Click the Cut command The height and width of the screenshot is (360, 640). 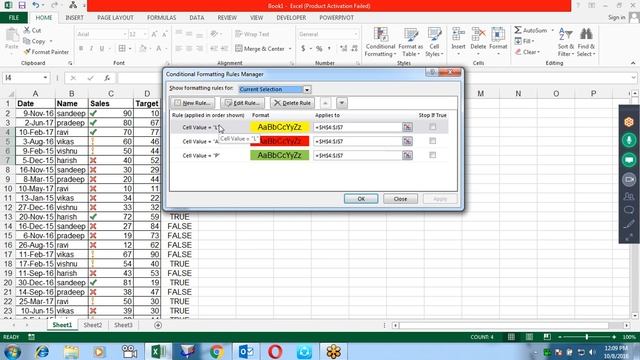[x=32, y=30]
